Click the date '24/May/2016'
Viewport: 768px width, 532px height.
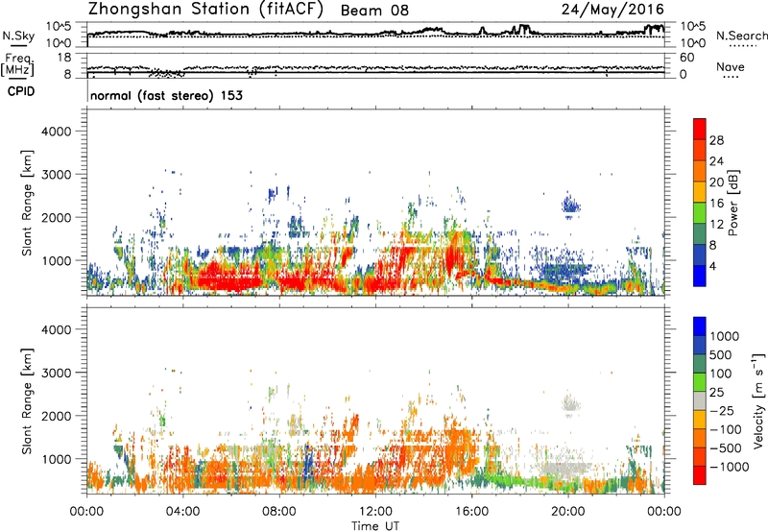click(612, 9)
